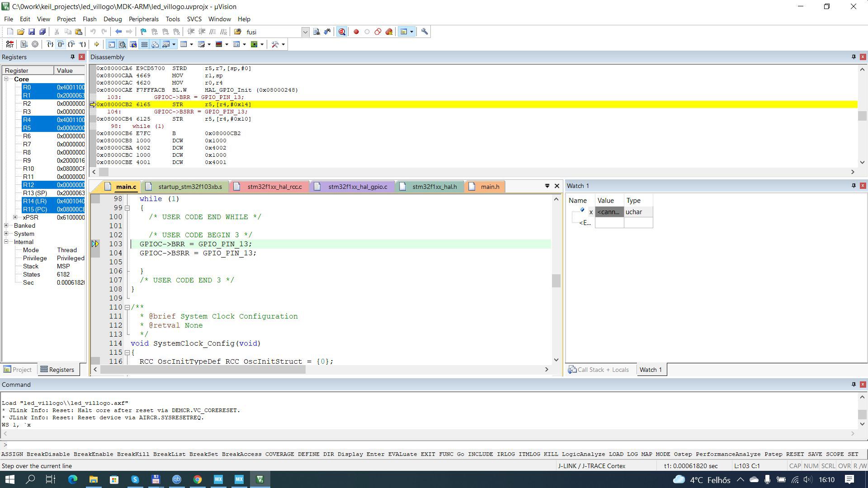Click the Show Next Statement yellow arrow
The image size is (868, 488).
tap(96, 44)
